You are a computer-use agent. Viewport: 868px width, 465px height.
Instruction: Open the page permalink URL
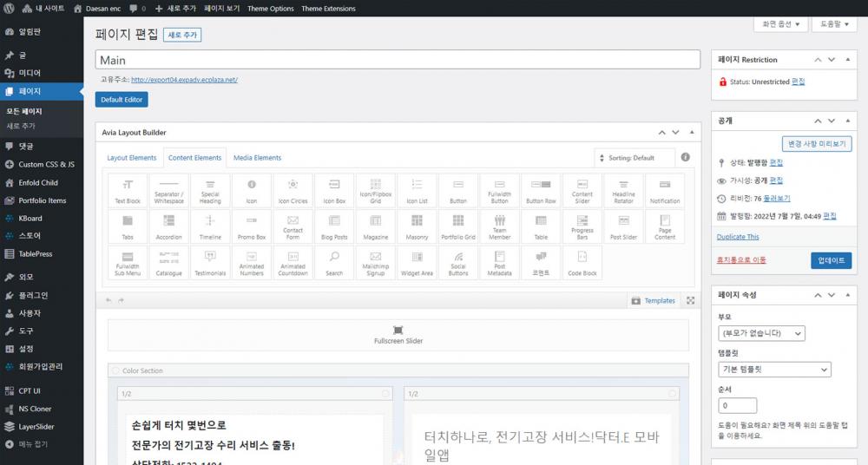click(184, 80)
